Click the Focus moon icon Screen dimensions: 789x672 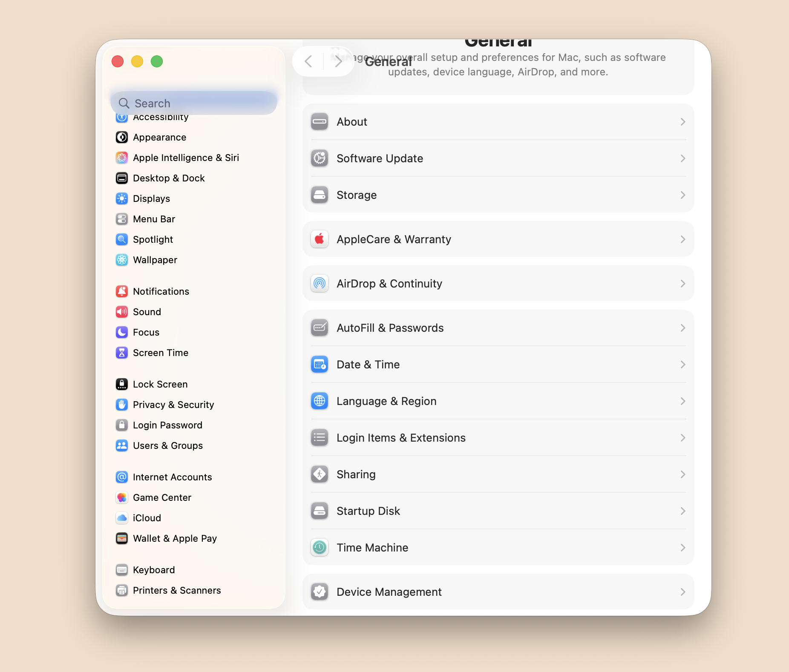click(122, 332)
